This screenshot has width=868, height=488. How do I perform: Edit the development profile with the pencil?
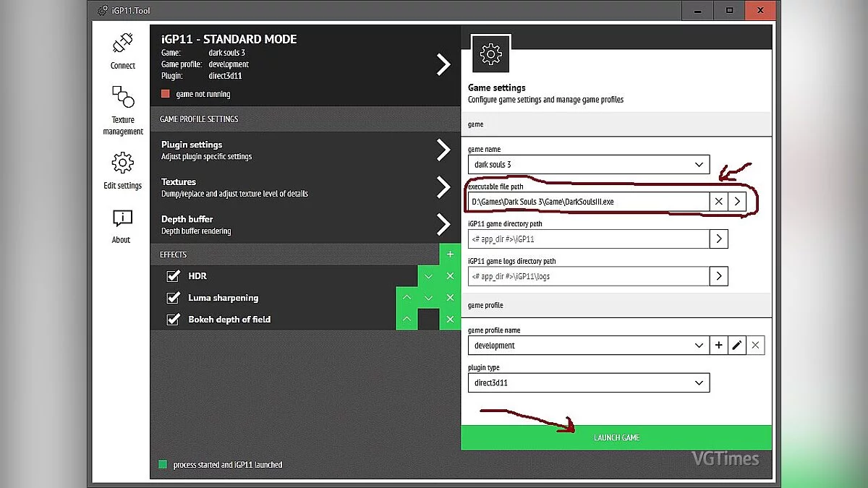coord(737,346)
